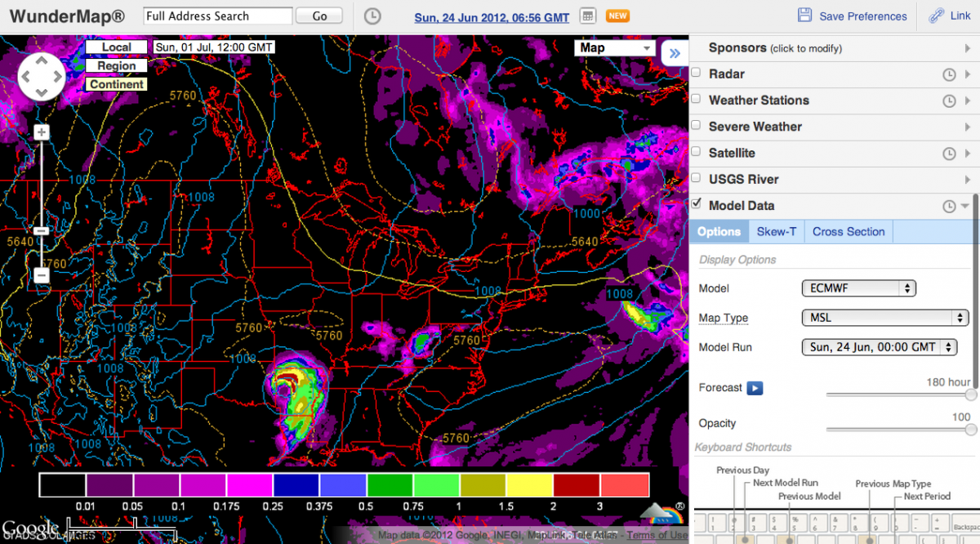Click the 180 hour forecast value
This screenshot has width=980, height=544.
coord(948,382)
